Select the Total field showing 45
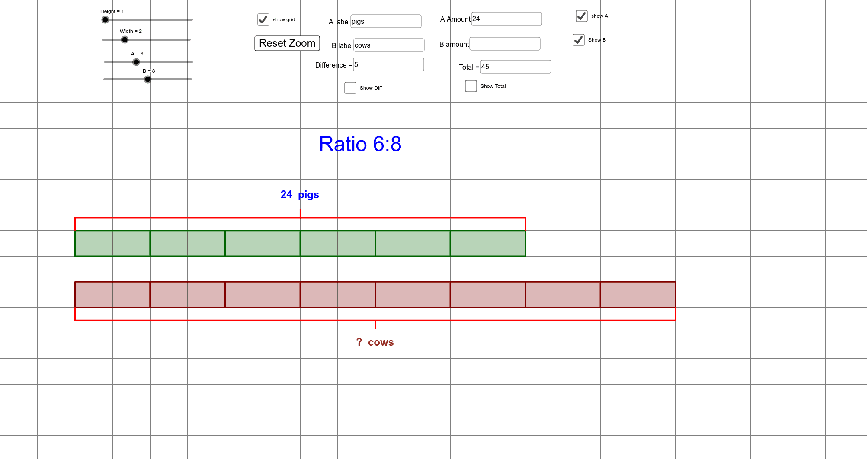The width and height of the screenshot is (868, 460). click(x=515, y=67)
